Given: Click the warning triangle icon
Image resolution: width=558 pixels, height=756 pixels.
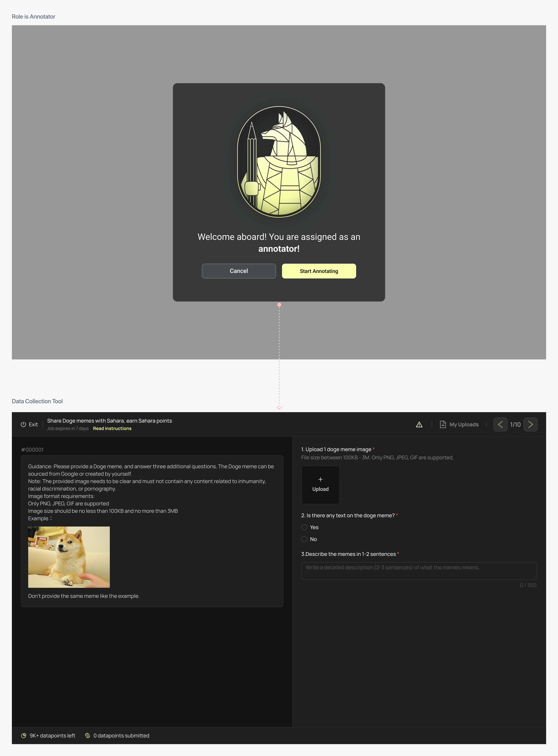Looking at the screenshot, I should pos(419,424).
